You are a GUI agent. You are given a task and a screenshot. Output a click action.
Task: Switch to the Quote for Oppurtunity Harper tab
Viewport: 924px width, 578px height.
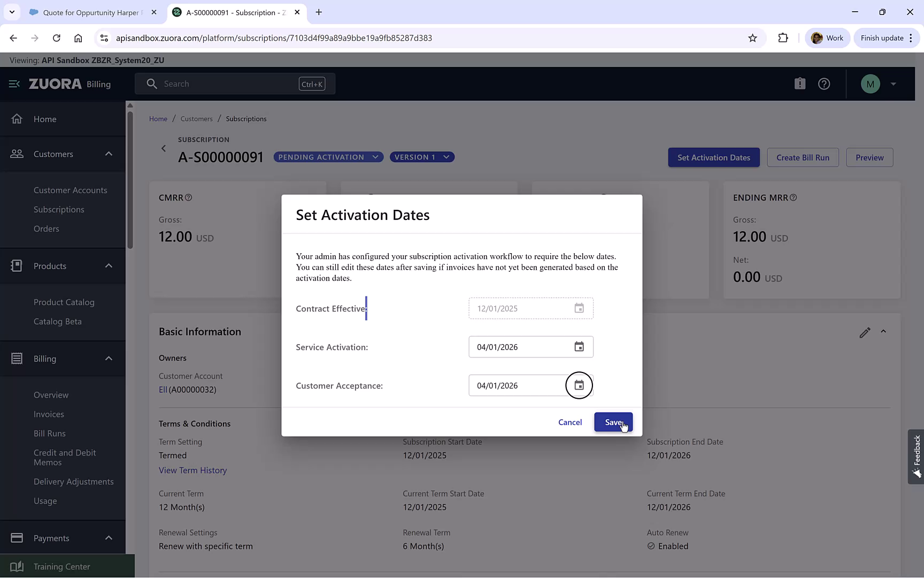(86, 12)
